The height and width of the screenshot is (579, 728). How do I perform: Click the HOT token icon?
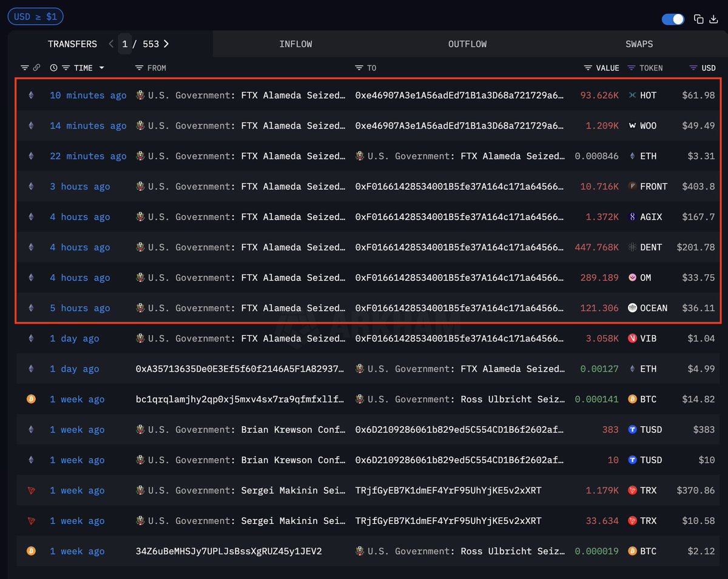[x=633, y=95]
